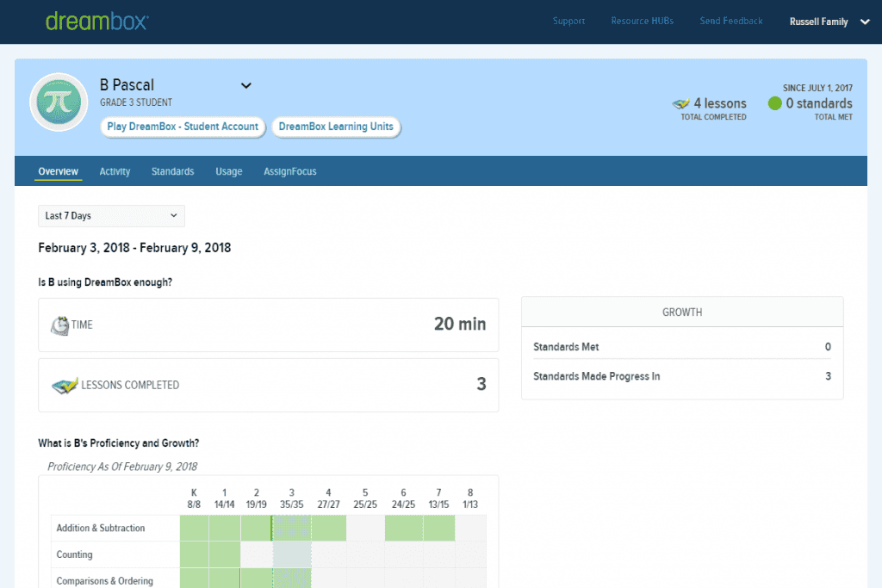Click the grade 8 1/13 column header
The image size is (882, 588).
point(470,498)
